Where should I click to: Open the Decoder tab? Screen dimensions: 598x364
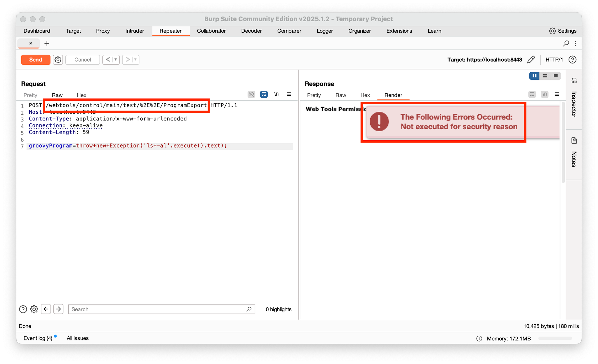point(251,31)
